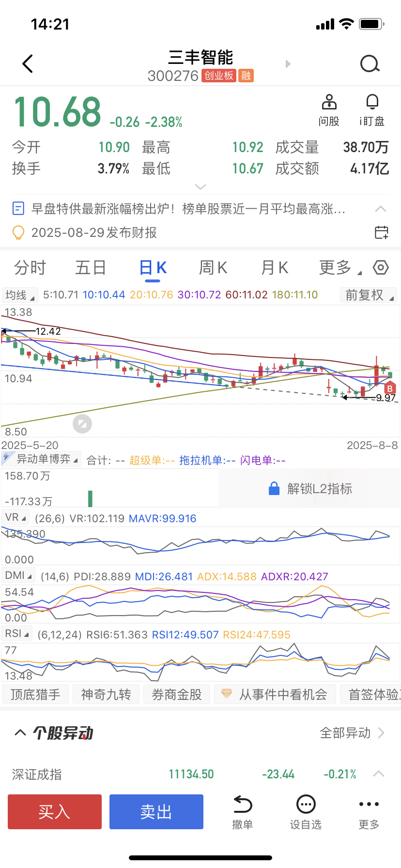
Task: Switch to 分时 chart tab
Action: (x=30, y=267)
